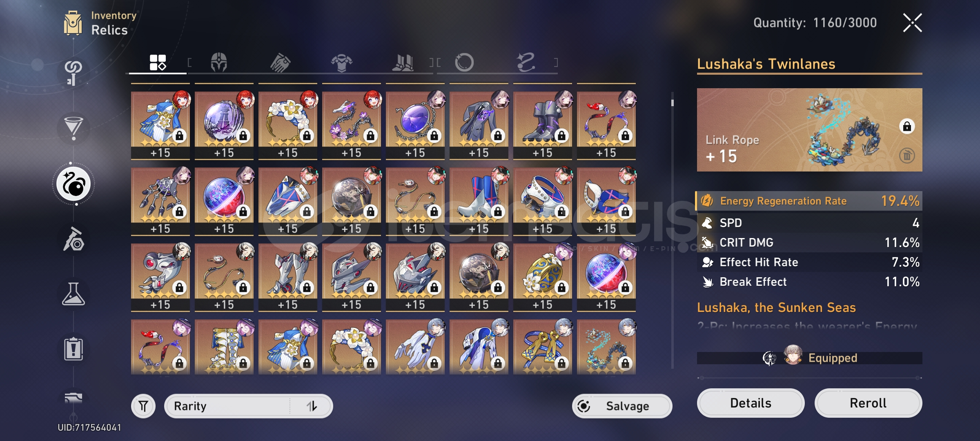Open the consumables flask sidebar category
This screenshot has width=980, height=441.
point(73,294)
